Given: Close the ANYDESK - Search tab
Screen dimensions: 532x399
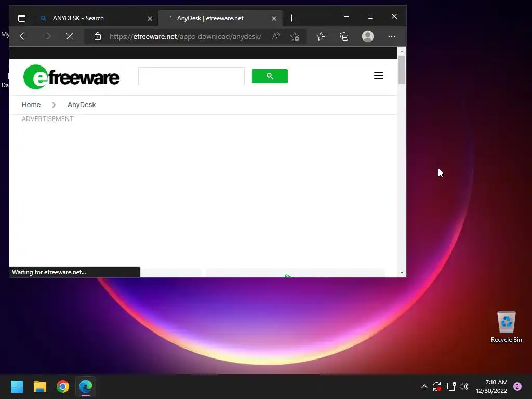Looking at the screenshot, I should tap(150, 18).
